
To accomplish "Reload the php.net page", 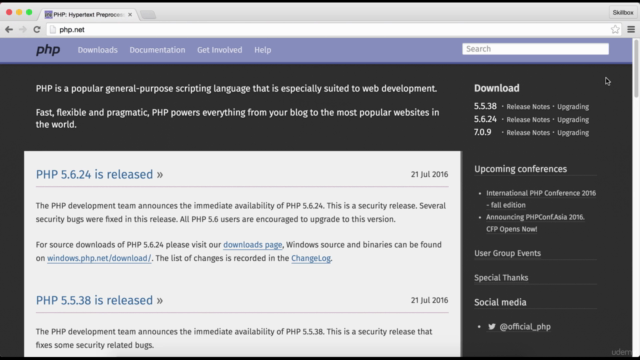I will tap(37, 29).
